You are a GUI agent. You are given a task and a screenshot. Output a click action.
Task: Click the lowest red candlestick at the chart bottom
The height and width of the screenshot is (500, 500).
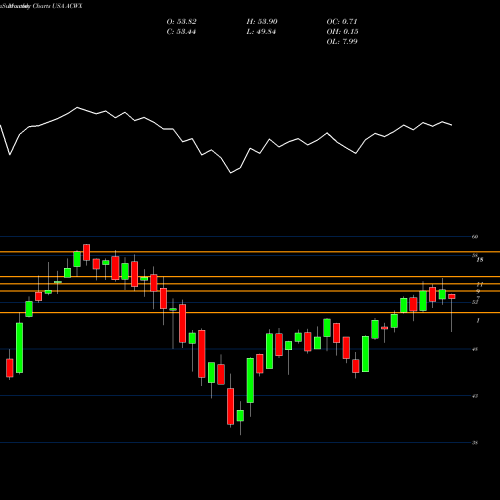coord(230,406)
